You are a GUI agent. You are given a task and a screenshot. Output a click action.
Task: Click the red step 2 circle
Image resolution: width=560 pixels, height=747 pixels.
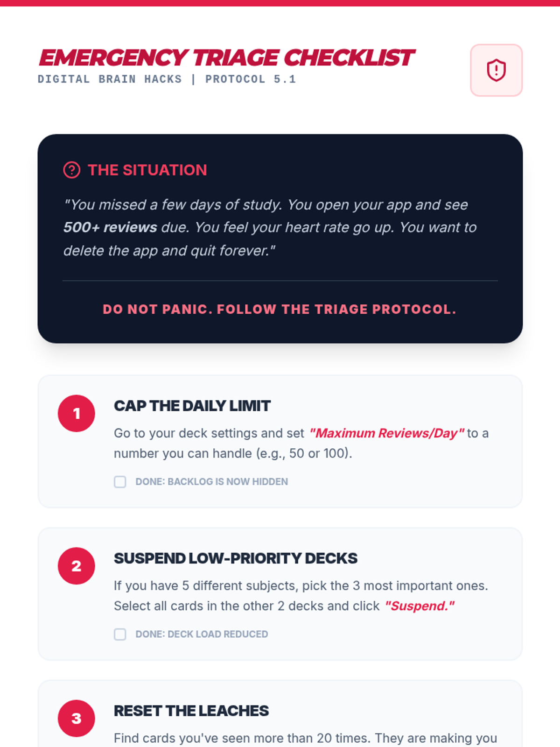coord(77,566)
